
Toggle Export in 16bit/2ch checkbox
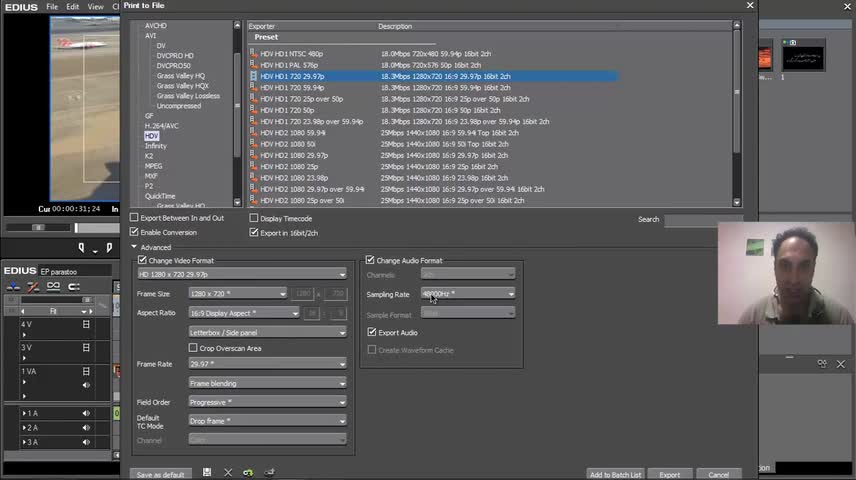coord(254,233)
